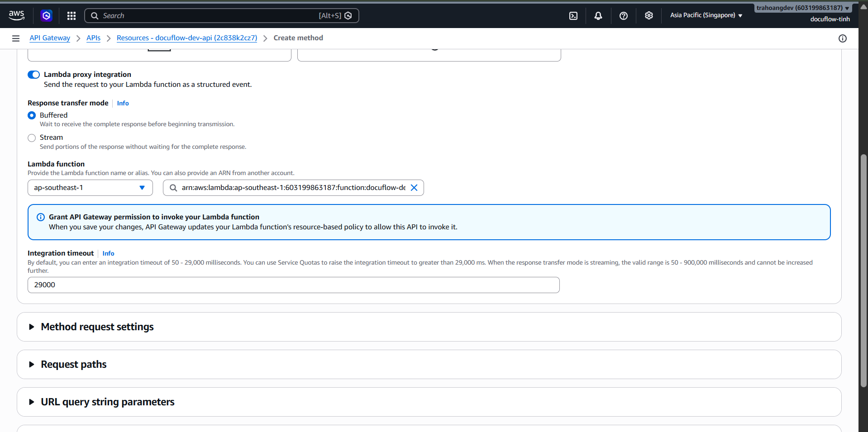The width and height of the screenshot is (868, 432).
Task: Open the help question mark menu
Action: pos(624,16)
